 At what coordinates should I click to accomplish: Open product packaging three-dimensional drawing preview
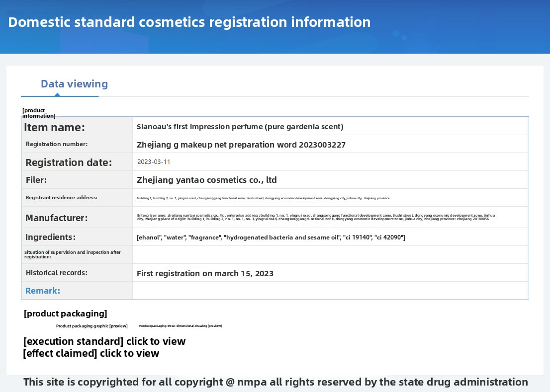pyautogui.click(x=180, y=326)
